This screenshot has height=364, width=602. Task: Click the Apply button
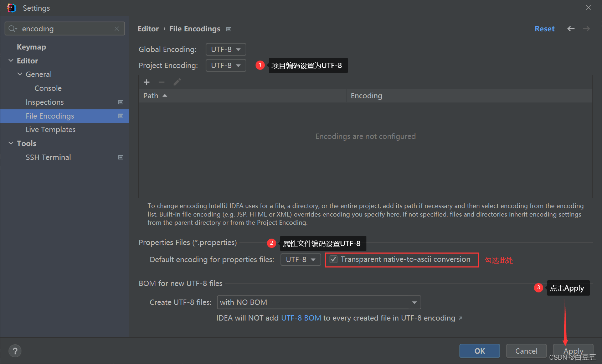[573, 351]
